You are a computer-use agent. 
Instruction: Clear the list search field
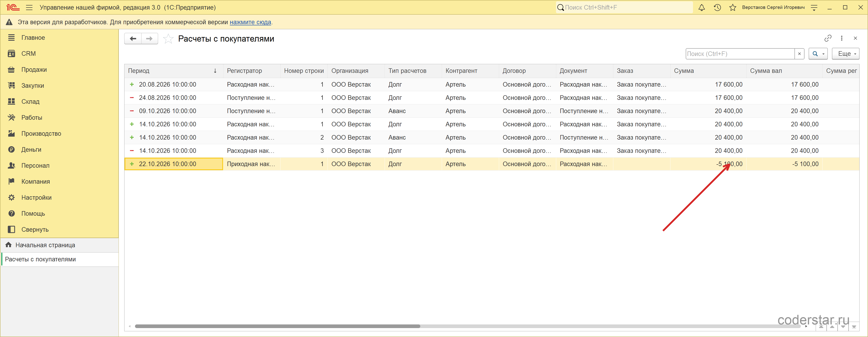tap(799, 54)
